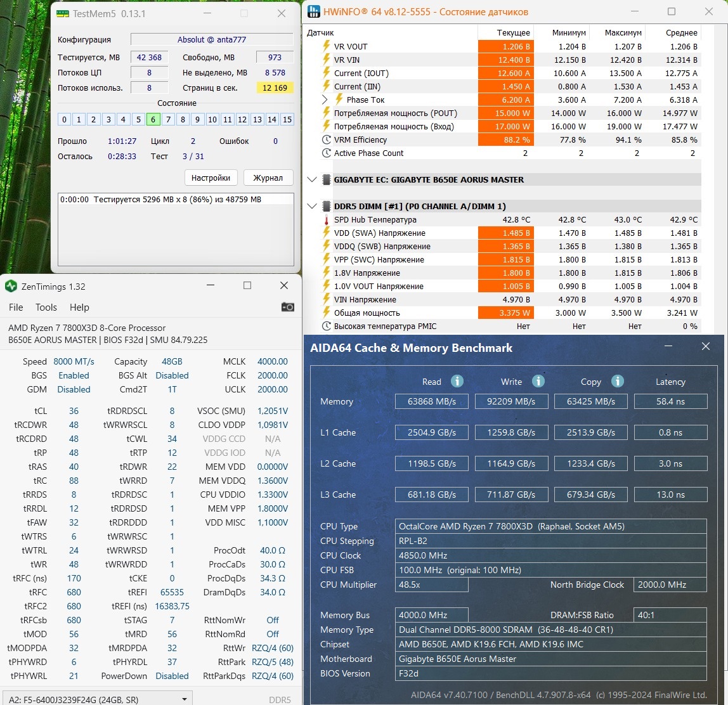Click the lightning icon beside VR VOUT
Screen dimensions: 728x705
pos(327,46)
